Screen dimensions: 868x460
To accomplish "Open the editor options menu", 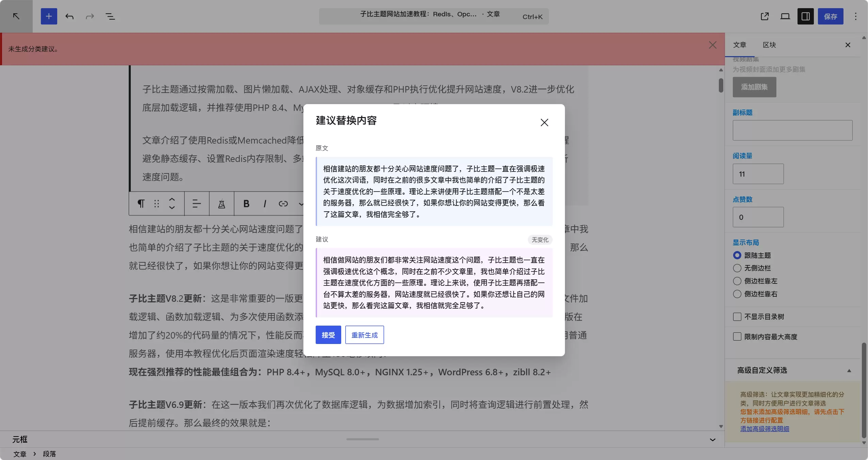I will tap(855, 16).
